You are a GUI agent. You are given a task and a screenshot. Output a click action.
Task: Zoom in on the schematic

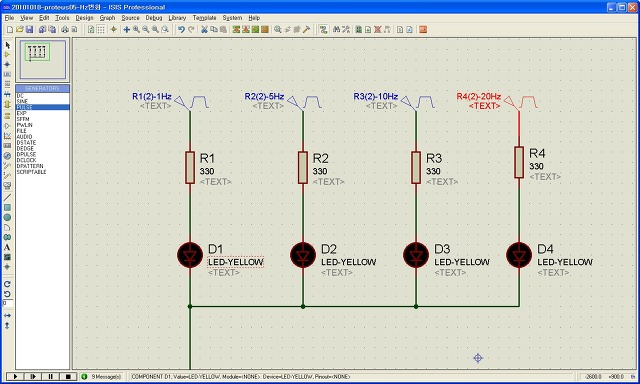[136, 29]
